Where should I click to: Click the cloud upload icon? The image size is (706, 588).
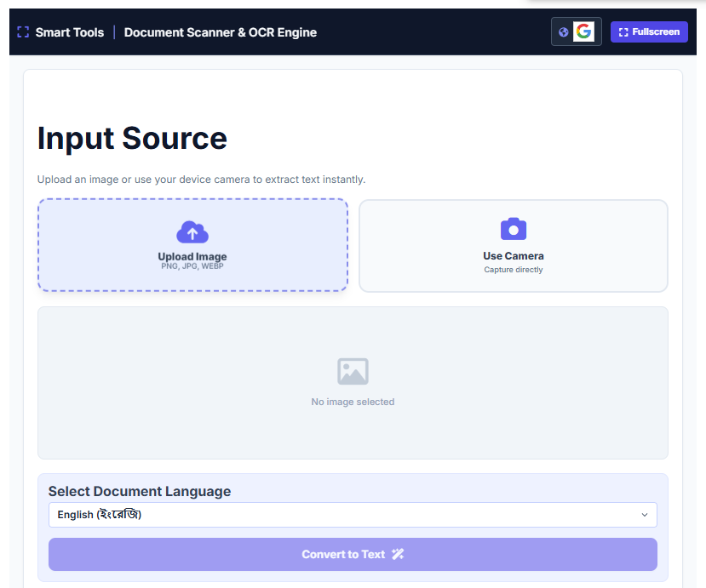192,232
